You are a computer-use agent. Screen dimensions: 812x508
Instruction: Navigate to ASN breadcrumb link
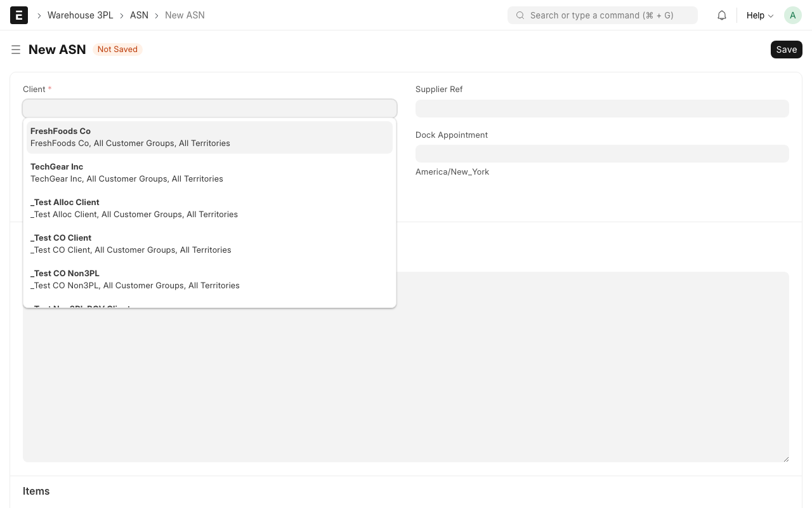139,15
